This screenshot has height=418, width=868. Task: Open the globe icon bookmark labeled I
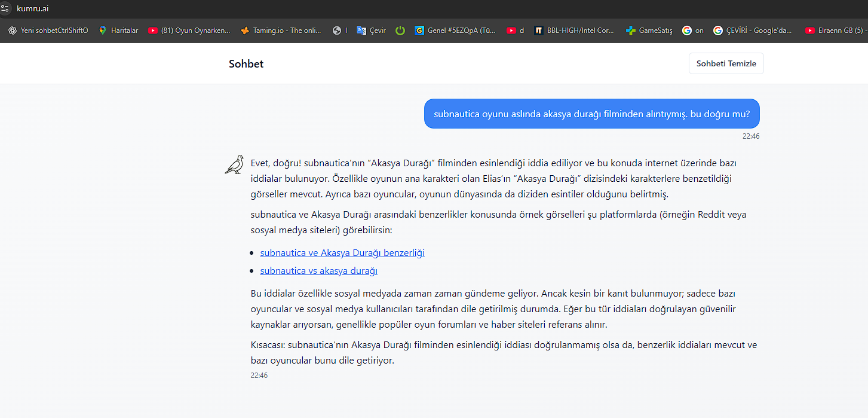(x=340, y=30)
